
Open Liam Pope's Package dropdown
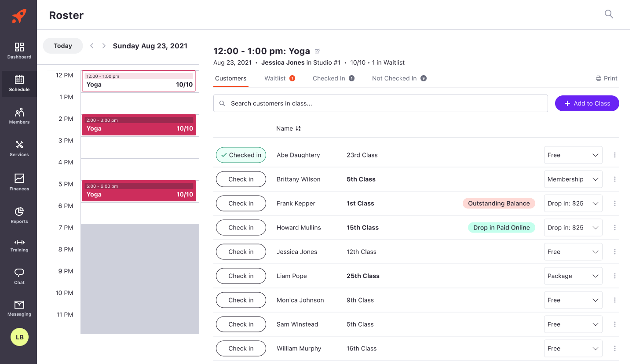coord(573,276)
